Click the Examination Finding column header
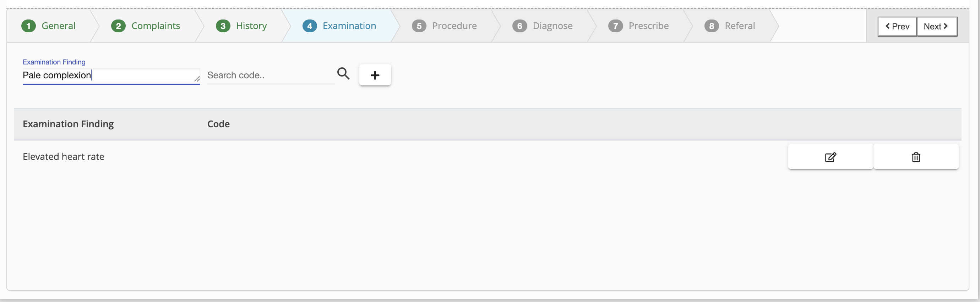 point(68,124)
